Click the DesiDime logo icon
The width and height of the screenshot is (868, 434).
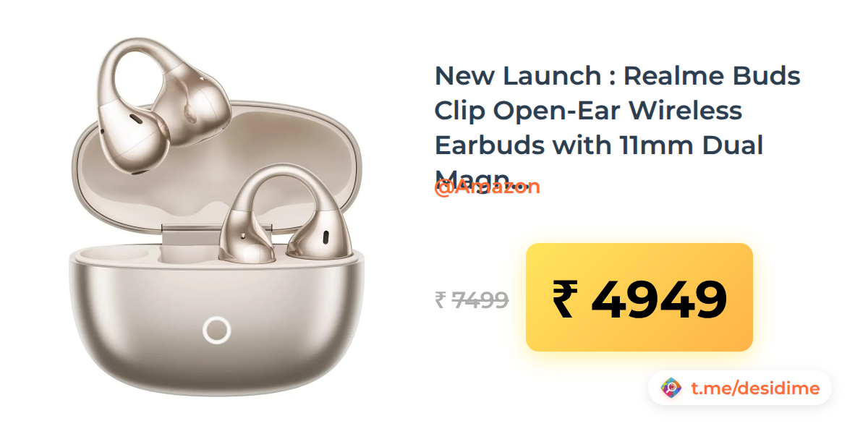coord(672,388)
